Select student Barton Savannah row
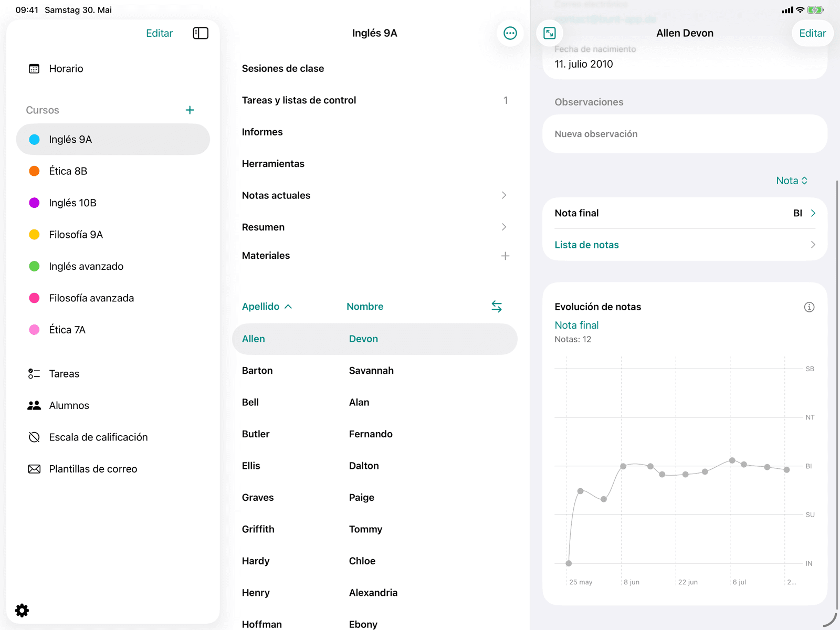Image resolution: width=840 pixels, height=630 pixels. 375,371
